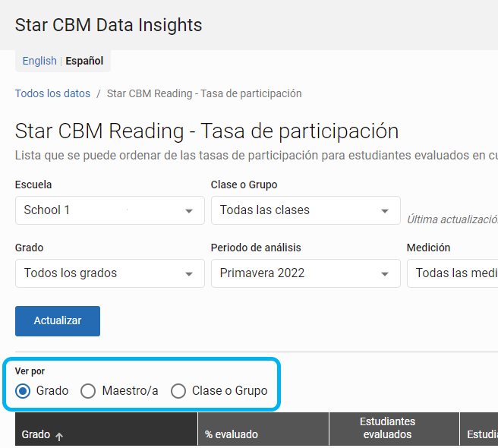The width and height of the screenshot is (498, 448).
Task: Open the Grado dropdown showing Todos los grados
Action: coord(110,273)
